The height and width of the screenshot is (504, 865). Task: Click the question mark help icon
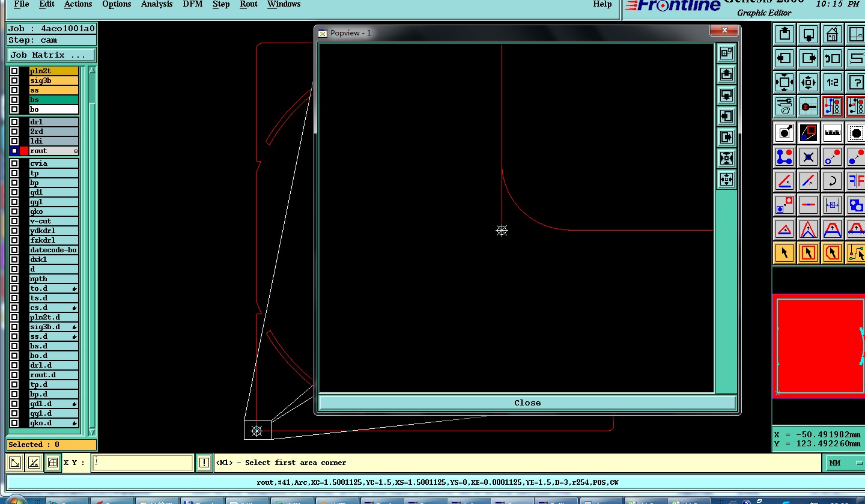[x=855, y=82]
